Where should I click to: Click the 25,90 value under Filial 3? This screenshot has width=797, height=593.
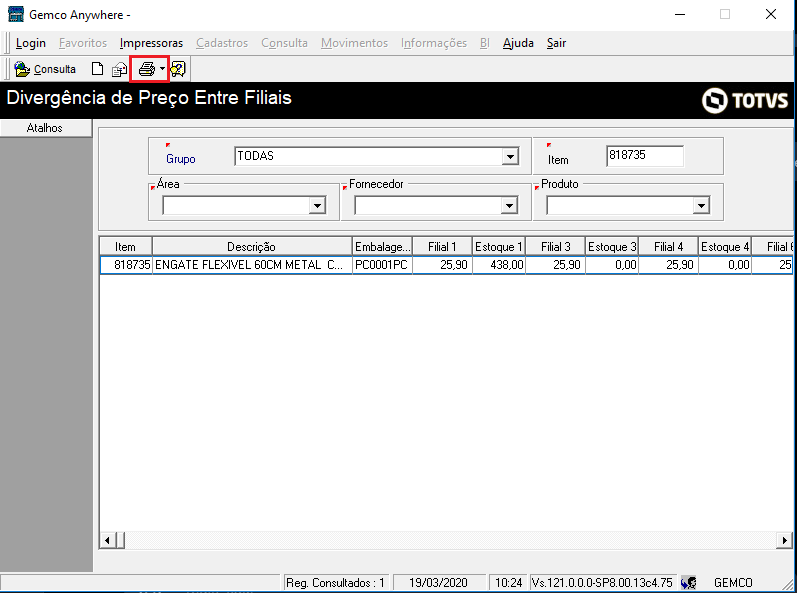coord(555,265)
